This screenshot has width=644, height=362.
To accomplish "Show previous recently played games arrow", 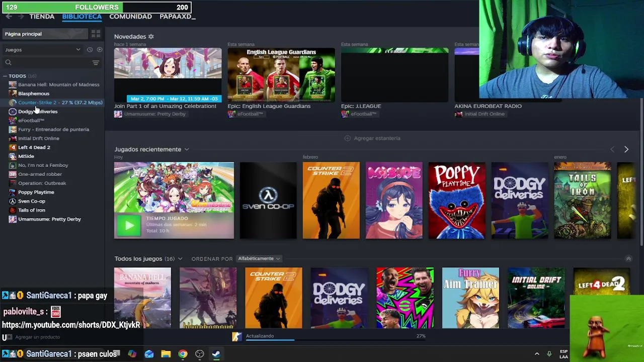I will (x=612, y=149).
